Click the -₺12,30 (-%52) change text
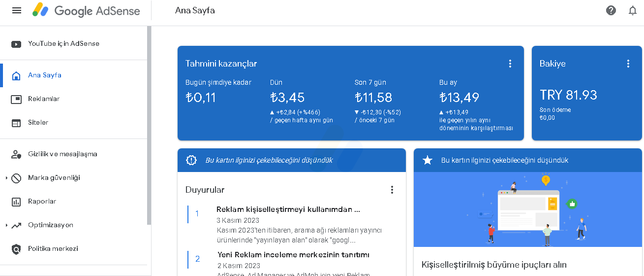The height and width of the screenshot is (276, 644). point(378,112)
